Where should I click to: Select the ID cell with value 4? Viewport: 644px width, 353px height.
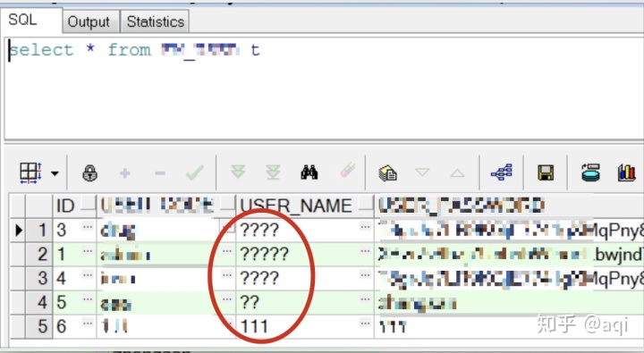point(74,278)
